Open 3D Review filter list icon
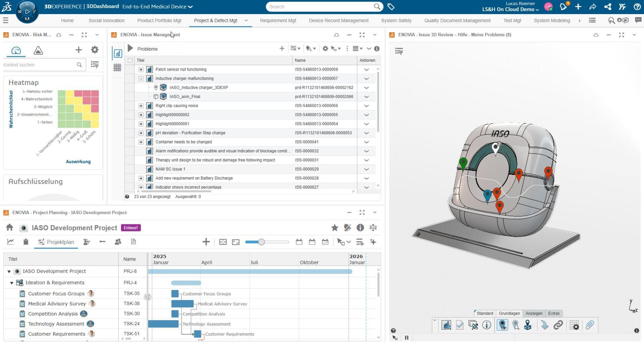 pyautogui.click(x=399, y=51)
